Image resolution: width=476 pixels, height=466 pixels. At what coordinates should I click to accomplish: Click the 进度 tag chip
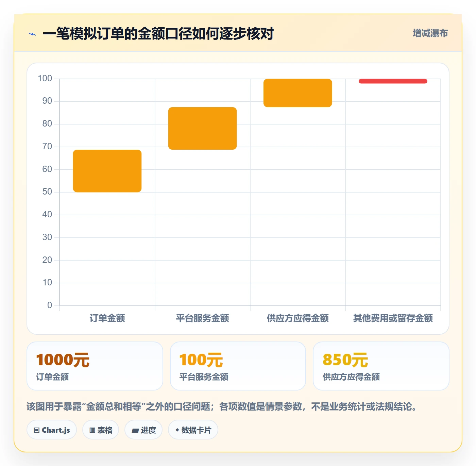pyautogui.click(x=143, y=430)
